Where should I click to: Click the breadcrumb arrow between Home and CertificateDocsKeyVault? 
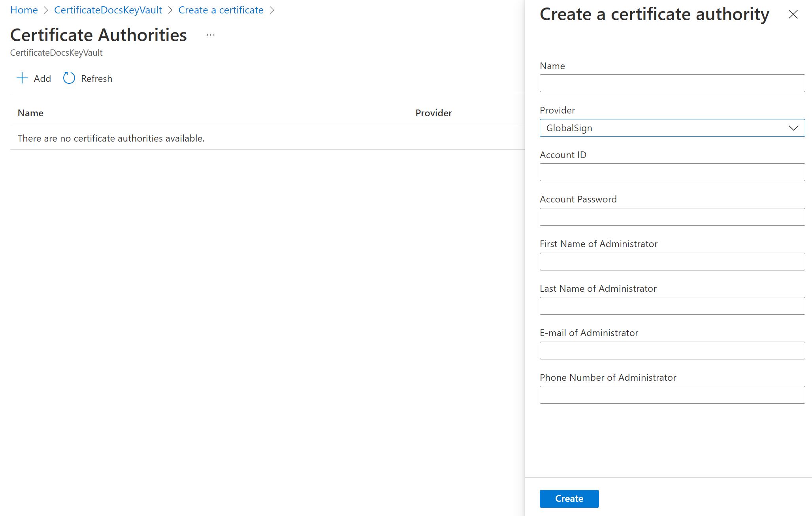click(45, 10)
